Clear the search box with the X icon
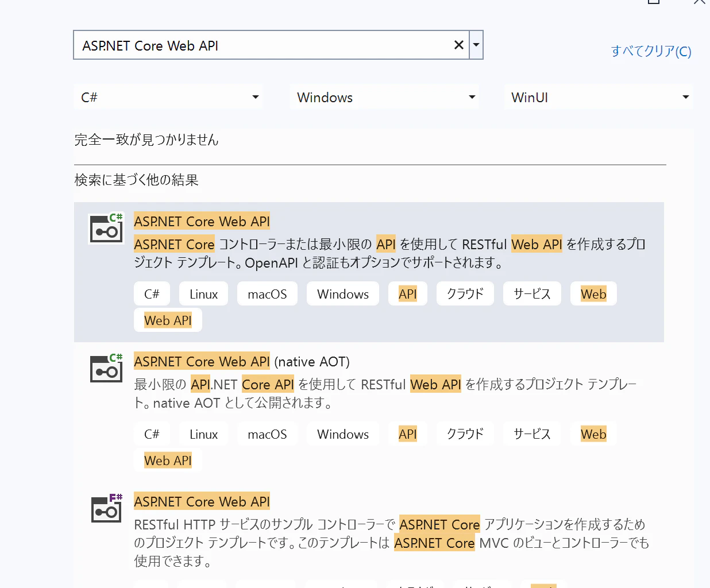 point(458,45)
